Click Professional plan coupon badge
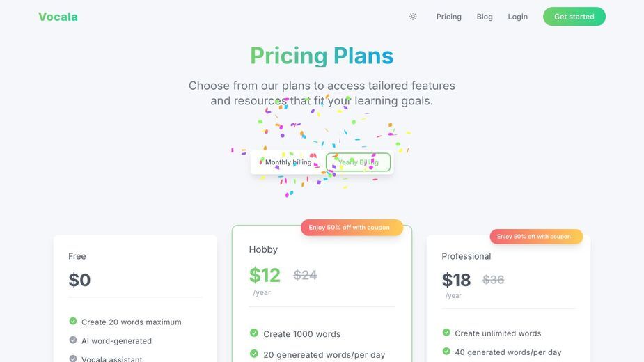The image size is (644, 362). 536,236
